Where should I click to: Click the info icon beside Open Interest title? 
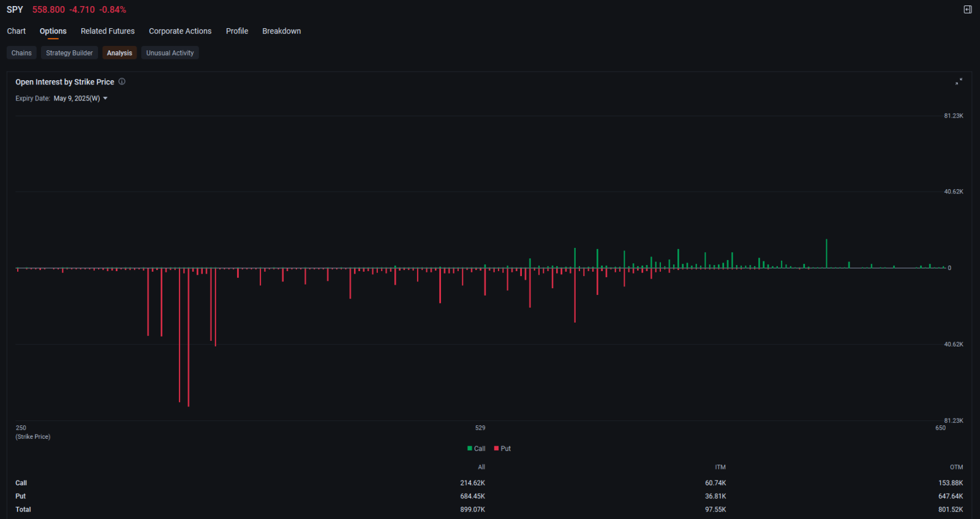tap(122, 81)
